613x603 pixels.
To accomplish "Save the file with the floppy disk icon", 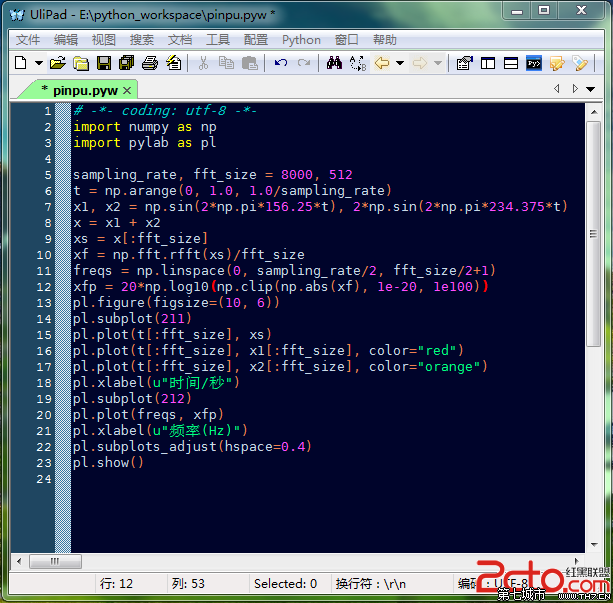I will click(104, 63).
